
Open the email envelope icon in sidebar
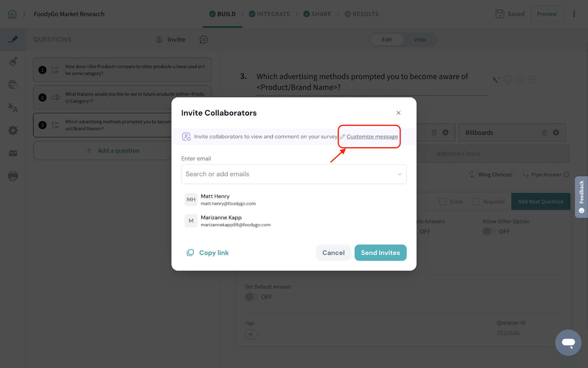pos(13,153)
